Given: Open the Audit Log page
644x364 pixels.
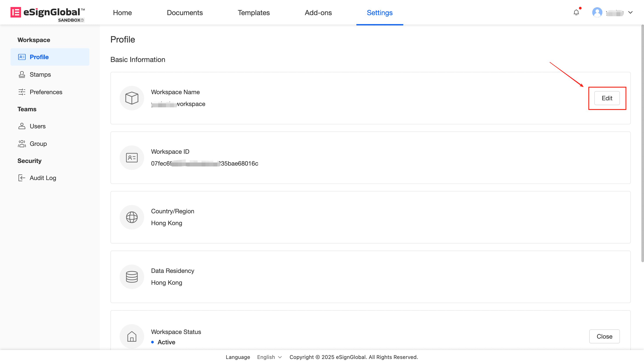Looking at the screenshot, I should pyautogui.click(x=43, y=178).
